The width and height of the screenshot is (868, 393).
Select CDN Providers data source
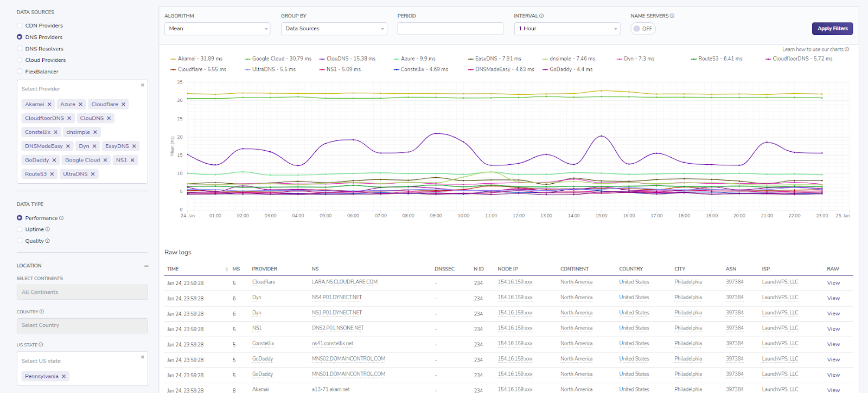(20, 25)
